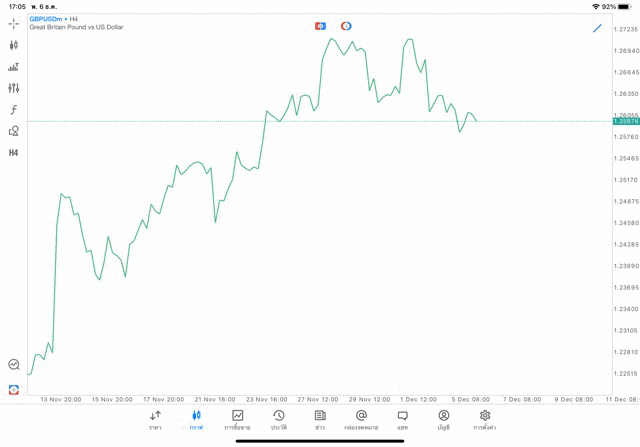Open the กล่องจดหมาย (Mailbox) tab

click(x=361, y=420)
